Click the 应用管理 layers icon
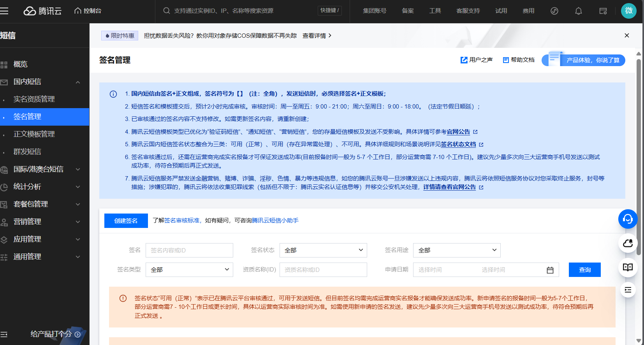 coord(4,240)
